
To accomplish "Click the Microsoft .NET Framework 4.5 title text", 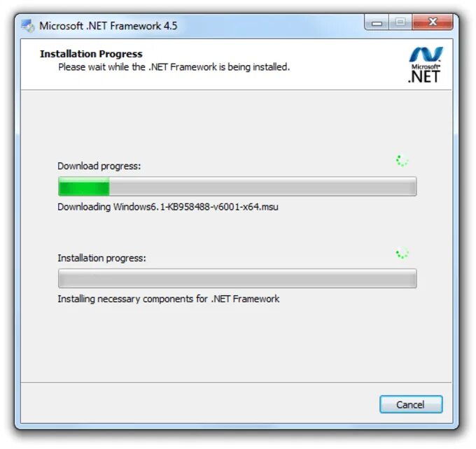I will pos(108,26).
